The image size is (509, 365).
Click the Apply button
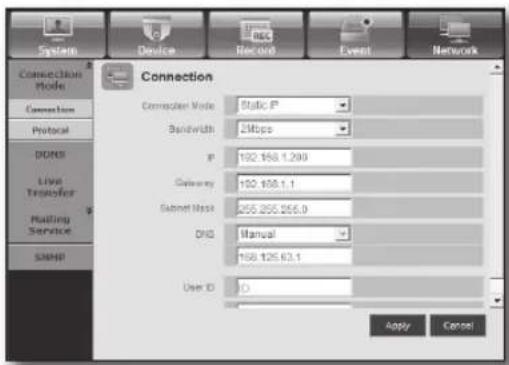[397, 325]
